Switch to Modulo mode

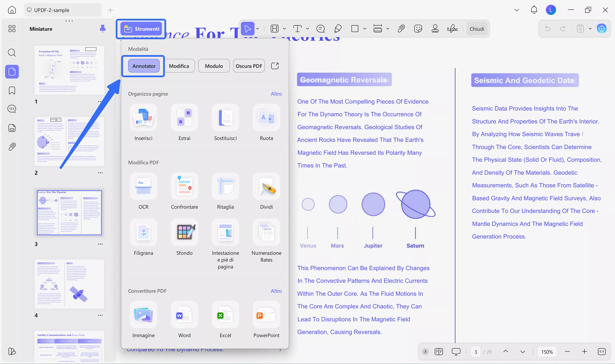point(214,66)
